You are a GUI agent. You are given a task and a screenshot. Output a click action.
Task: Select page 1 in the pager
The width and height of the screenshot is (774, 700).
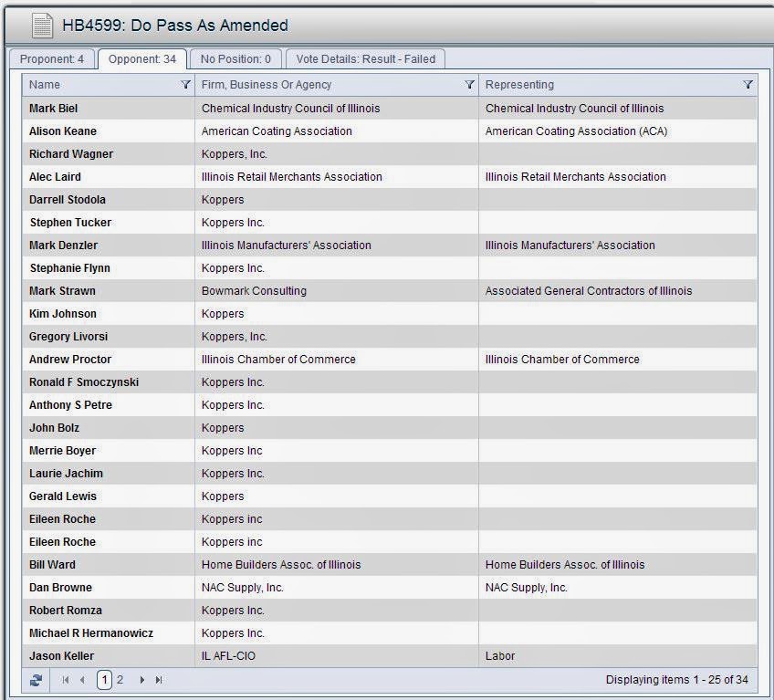pyautogui.click(x=104, y=680)
